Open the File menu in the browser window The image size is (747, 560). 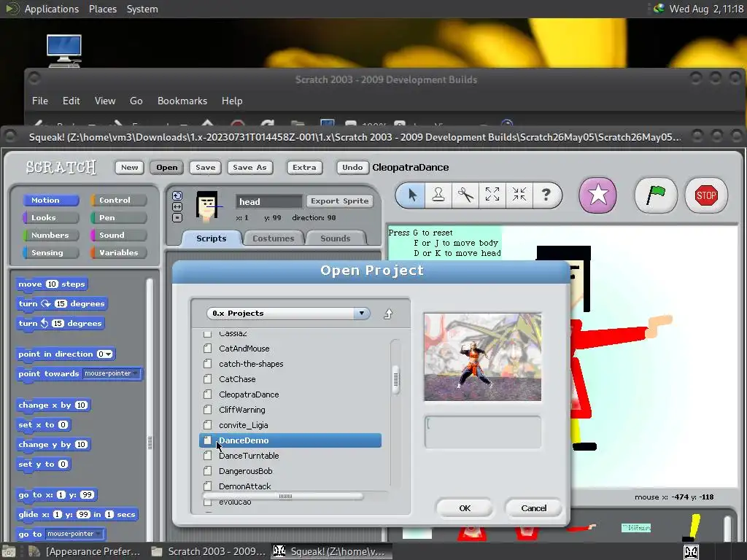40,101
